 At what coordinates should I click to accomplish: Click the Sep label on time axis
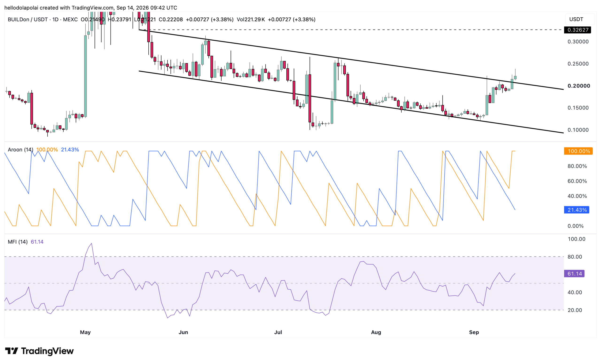[474, 332]
